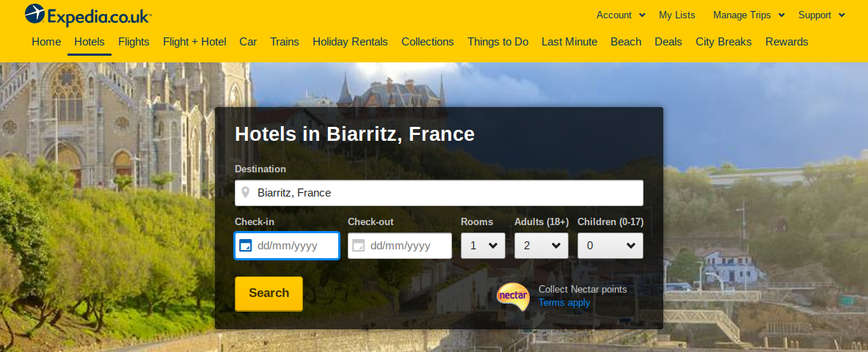
Task: Click the check-in calendar icon
Action: [246, 246]
